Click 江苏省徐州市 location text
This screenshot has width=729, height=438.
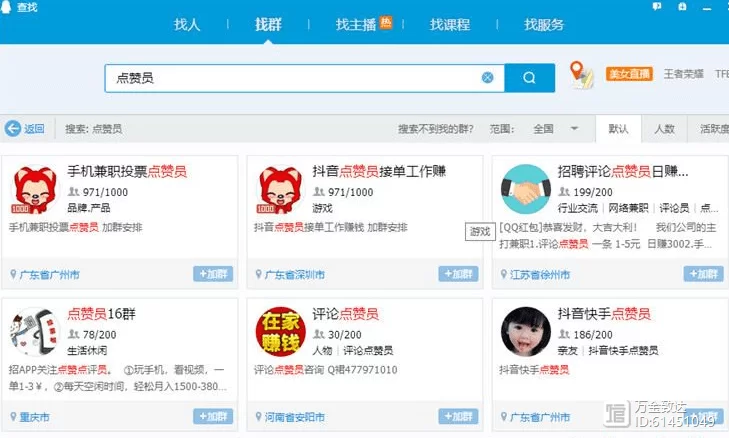coord(540,275)
